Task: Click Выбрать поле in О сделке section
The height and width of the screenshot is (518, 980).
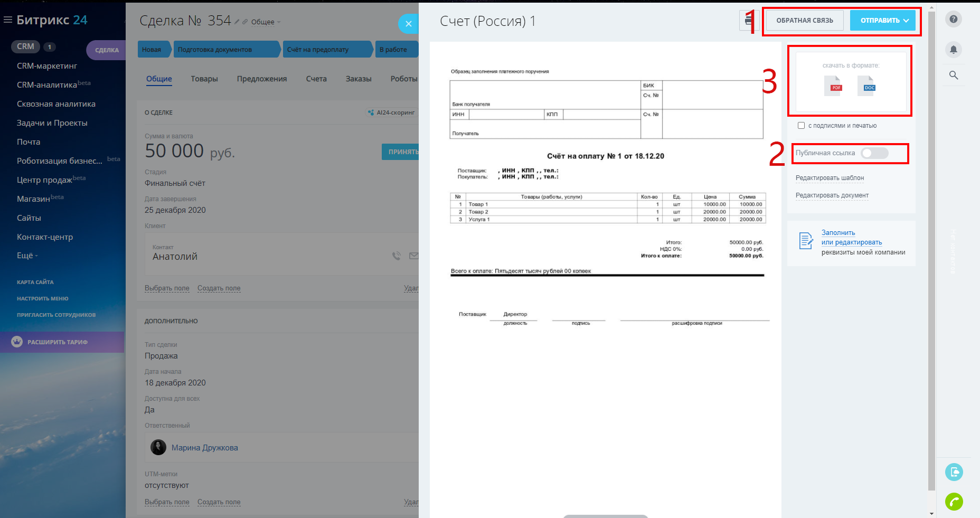Action: click(x=167, y=288)
